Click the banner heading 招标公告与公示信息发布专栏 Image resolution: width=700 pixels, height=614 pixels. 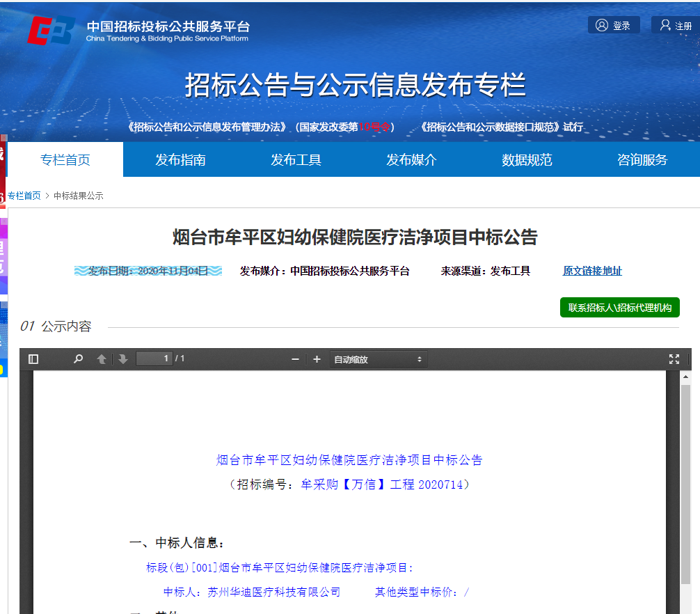tap(356, 85)
